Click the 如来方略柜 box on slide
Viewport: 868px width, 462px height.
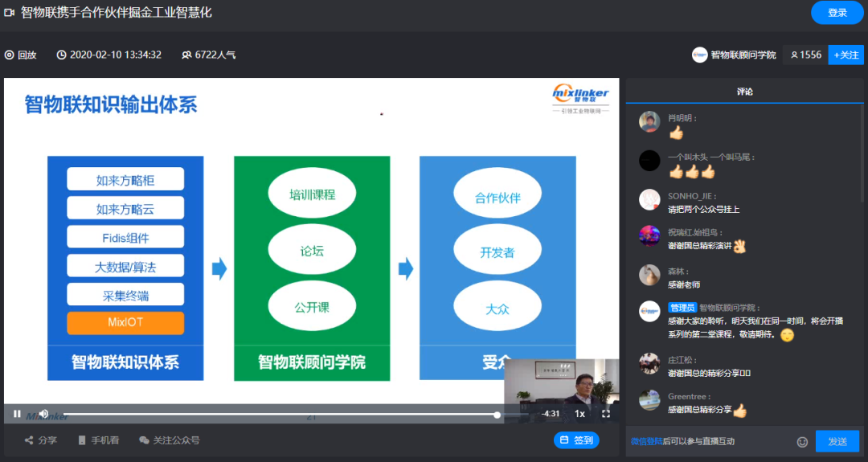pyautogui.click(x=125, y=179)
